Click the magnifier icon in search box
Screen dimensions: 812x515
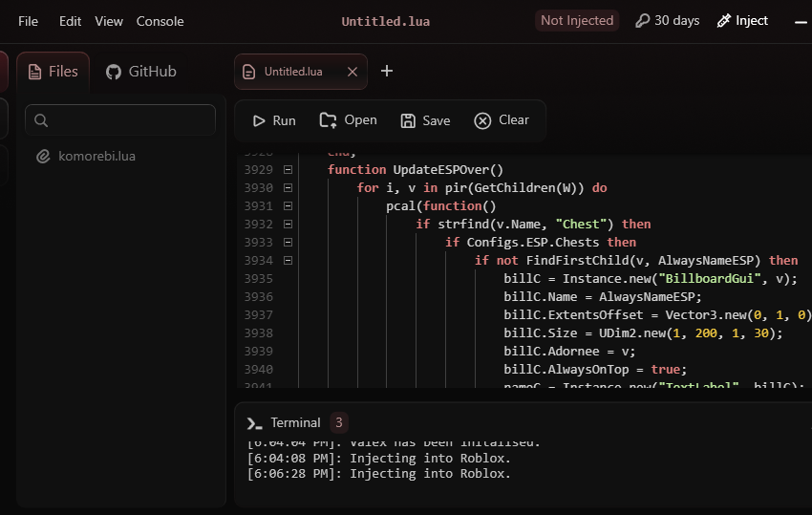(41, 120)
